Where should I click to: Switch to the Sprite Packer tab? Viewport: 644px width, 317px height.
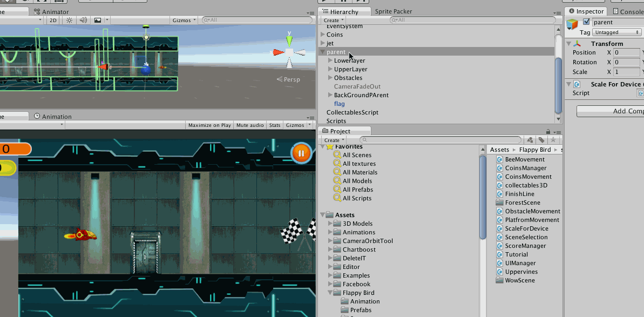(x=394, y=11)
